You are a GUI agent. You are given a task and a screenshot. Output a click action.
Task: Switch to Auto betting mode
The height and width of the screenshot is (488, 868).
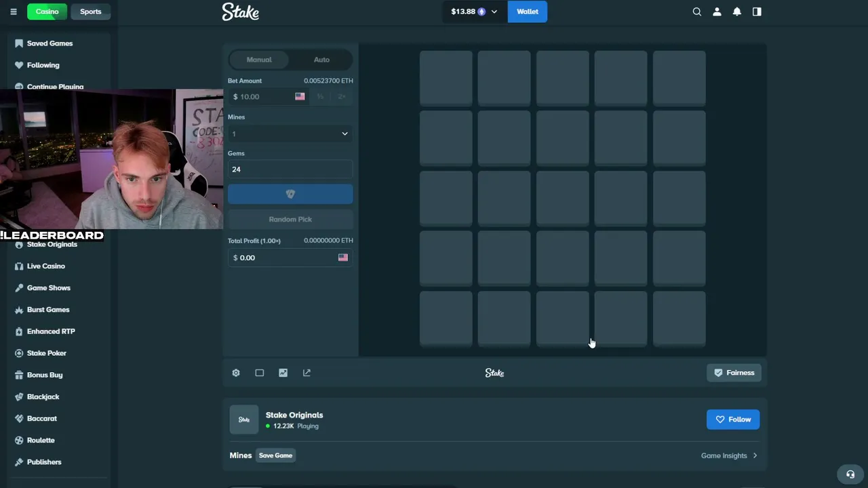coord(321,60)
